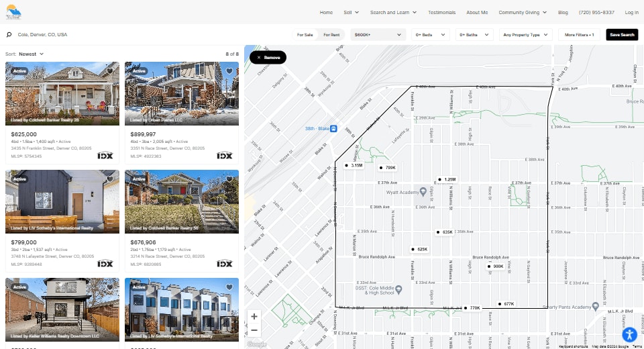This screenshot has height=349, width=644.
Task: Open the townhomes listing photo by LIV Sotheby's
Action: (182, 310)
